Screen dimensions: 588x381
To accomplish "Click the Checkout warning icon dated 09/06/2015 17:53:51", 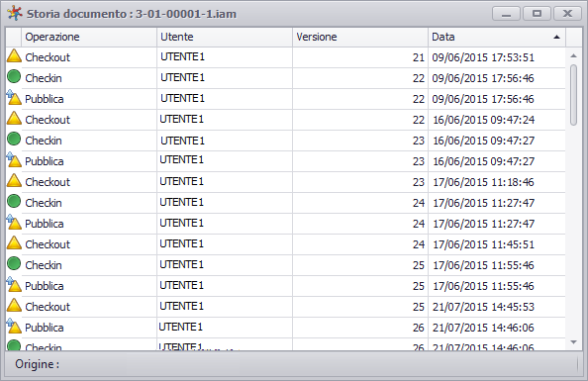I will click(14, 55).
